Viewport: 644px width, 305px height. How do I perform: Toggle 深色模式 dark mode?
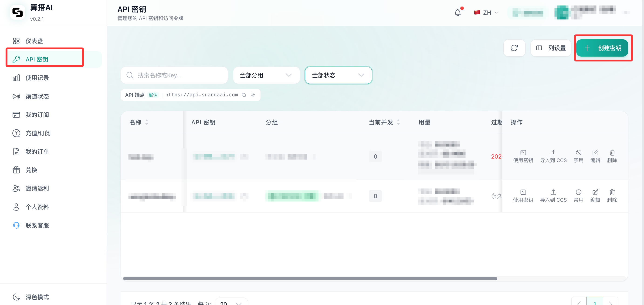click(x=31, y=297)
